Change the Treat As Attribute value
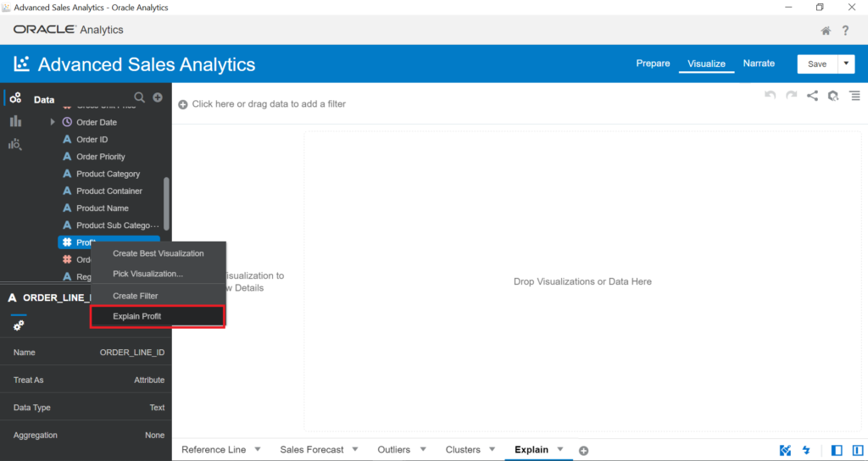868x461 pixels. [149, 380]
